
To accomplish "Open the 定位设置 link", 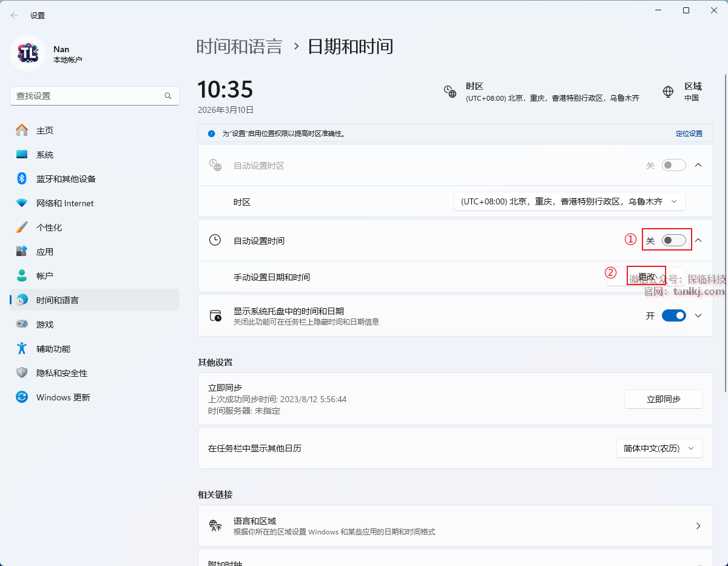I will [x=689, y=133].
